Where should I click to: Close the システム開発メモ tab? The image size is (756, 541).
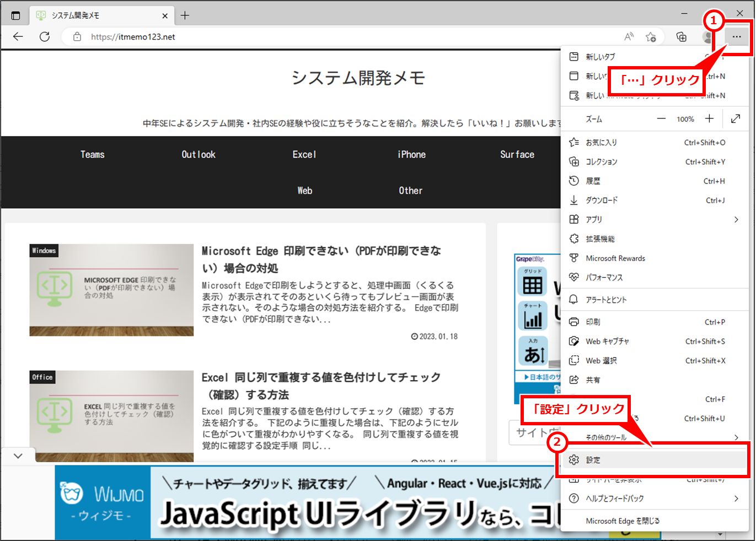165,16
